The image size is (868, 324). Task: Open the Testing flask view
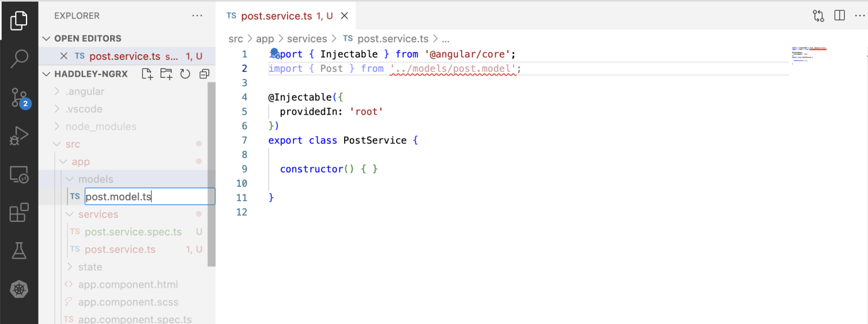19,251
